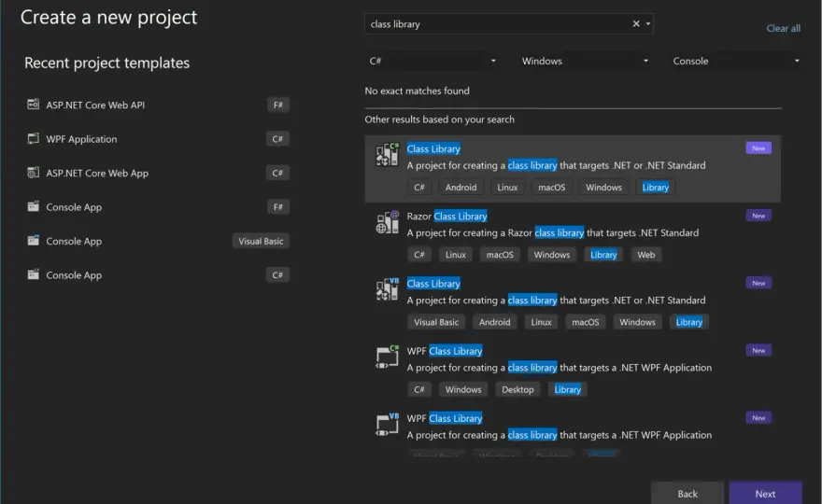Select the Visual Basic Class Library title
822x504 pixels.
(x=433, y=284)
